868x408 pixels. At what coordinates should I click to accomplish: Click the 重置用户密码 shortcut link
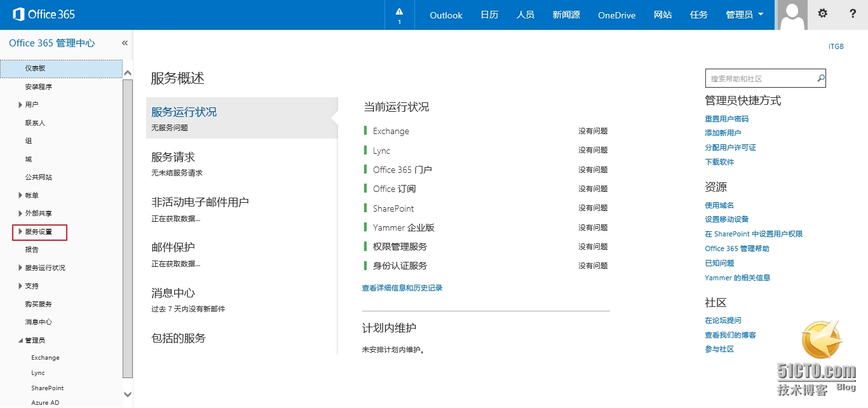click(726, 119)
